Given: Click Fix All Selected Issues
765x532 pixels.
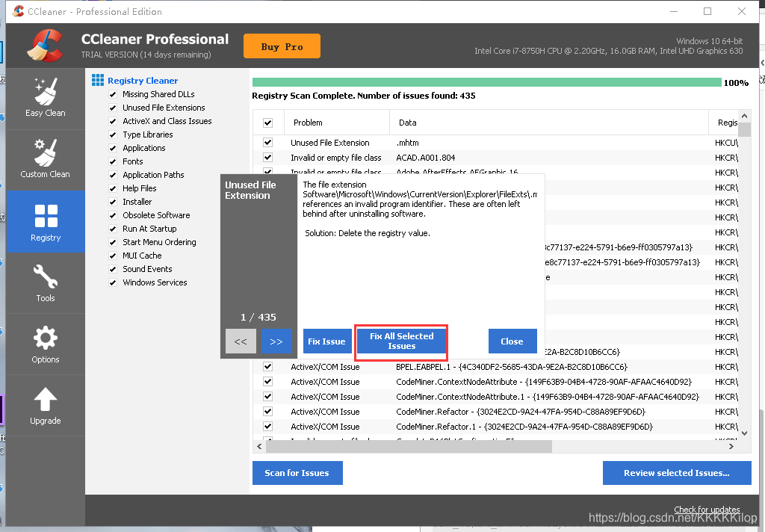Looking at the screenshot, I should 401,341.
